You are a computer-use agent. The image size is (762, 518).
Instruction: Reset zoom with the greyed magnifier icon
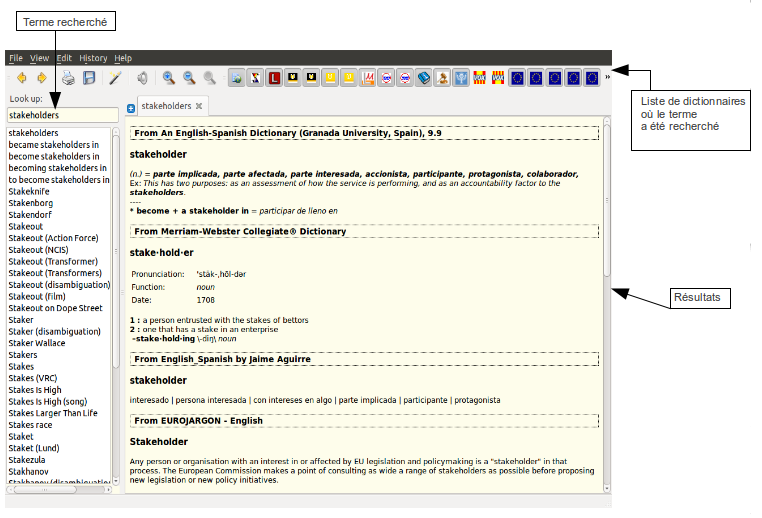click(x=209, y=78)
